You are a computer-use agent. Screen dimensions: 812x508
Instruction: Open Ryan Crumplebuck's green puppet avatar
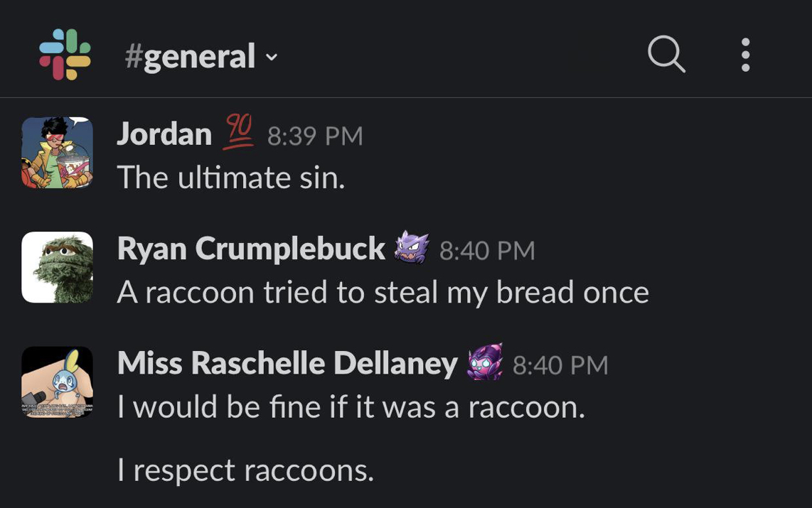(58, 267)
